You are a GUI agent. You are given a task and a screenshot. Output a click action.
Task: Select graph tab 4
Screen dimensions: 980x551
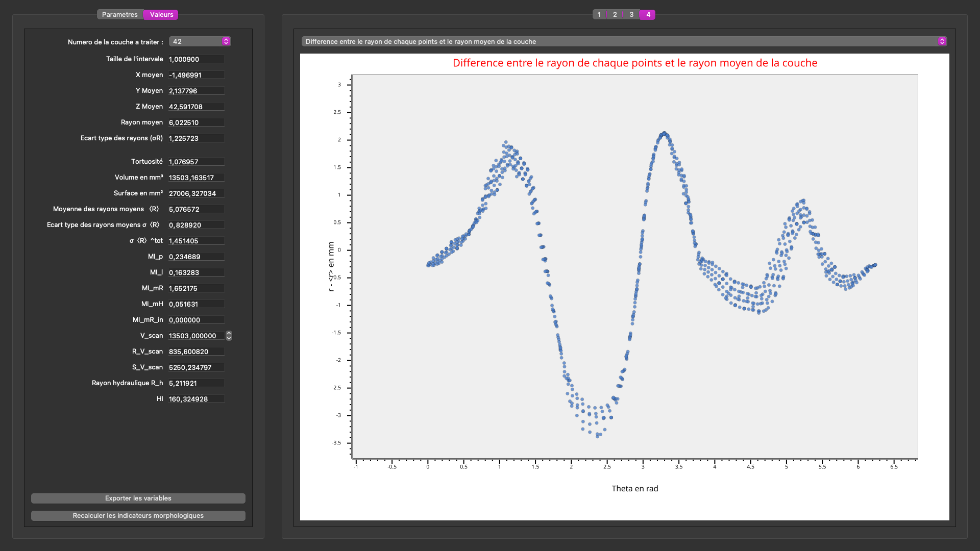(x=648, y=14)
